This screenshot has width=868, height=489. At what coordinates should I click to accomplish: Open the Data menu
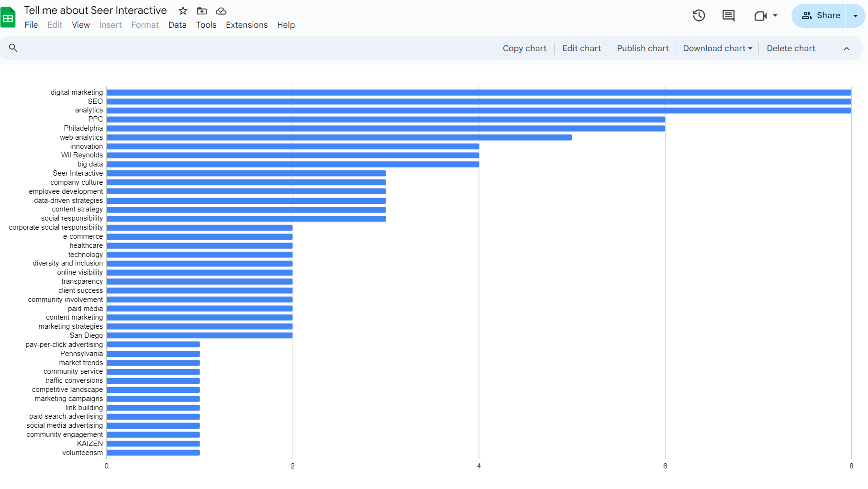click(177, 25)
